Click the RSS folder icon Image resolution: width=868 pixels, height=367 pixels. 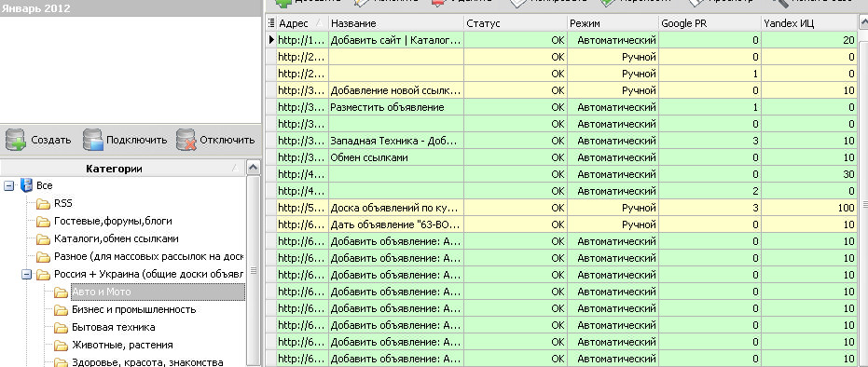(x=43, y=203)
